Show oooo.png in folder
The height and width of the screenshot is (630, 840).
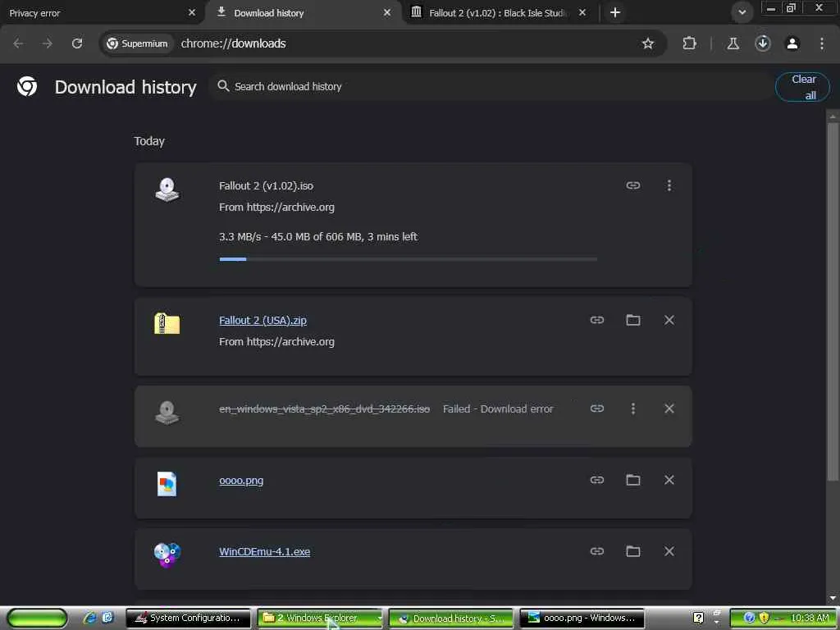(633, 479)
